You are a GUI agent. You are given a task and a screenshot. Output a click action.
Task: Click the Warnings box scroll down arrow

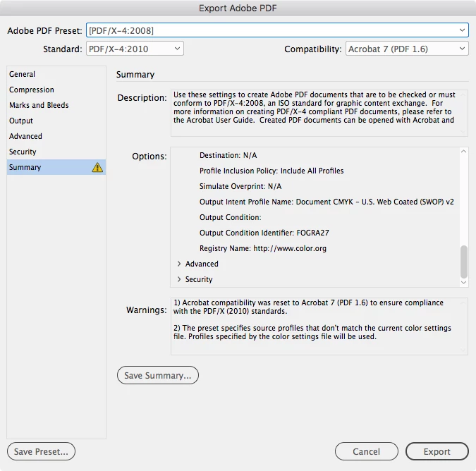pyautogui.click(x=463, y=350)
